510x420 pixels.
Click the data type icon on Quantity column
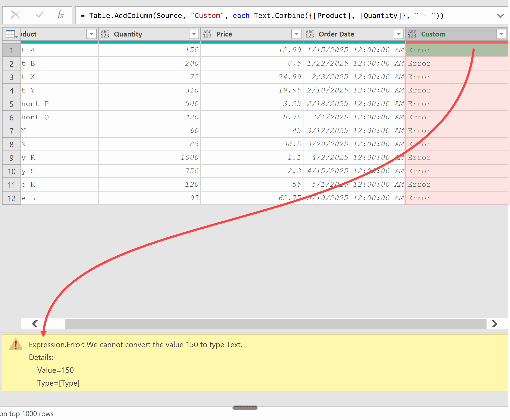105,34
